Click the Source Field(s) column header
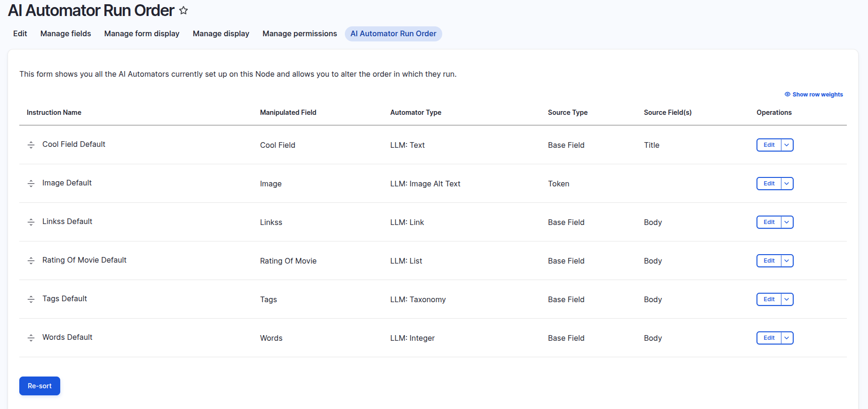Image resolution: width=868 pixels, height=409 pixels. pos(668,112)
